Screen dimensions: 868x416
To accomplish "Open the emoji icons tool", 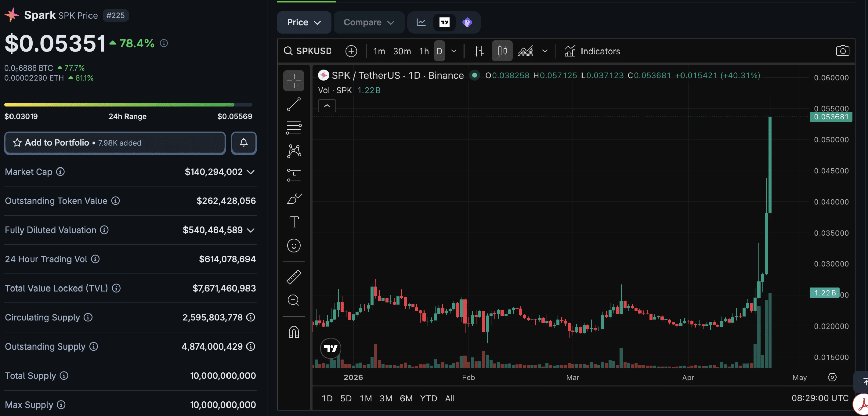I will (x=294, y=245).
